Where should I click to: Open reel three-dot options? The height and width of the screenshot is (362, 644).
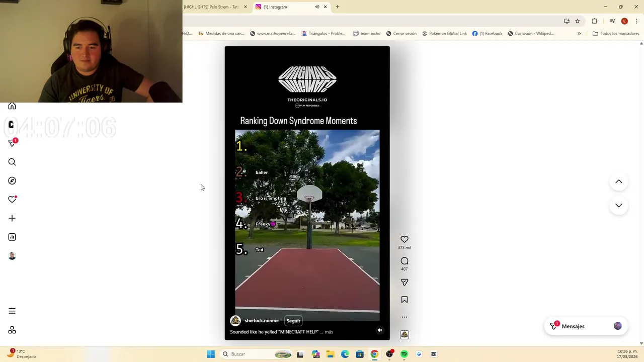405,317
